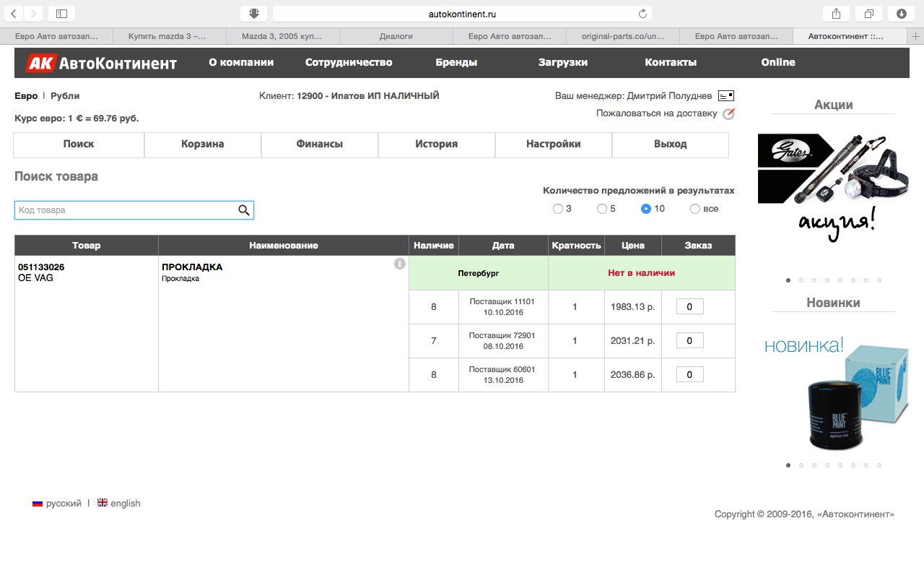The width and height of the screenshot is (924, 578).
Task: Show all tabs overview
Action: click(868, 14)
